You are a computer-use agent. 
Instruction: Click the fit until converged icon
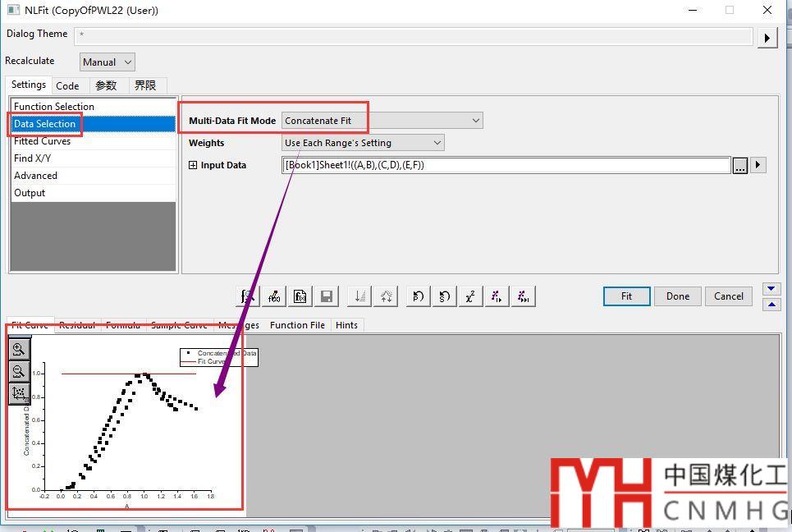pos(523,296)
